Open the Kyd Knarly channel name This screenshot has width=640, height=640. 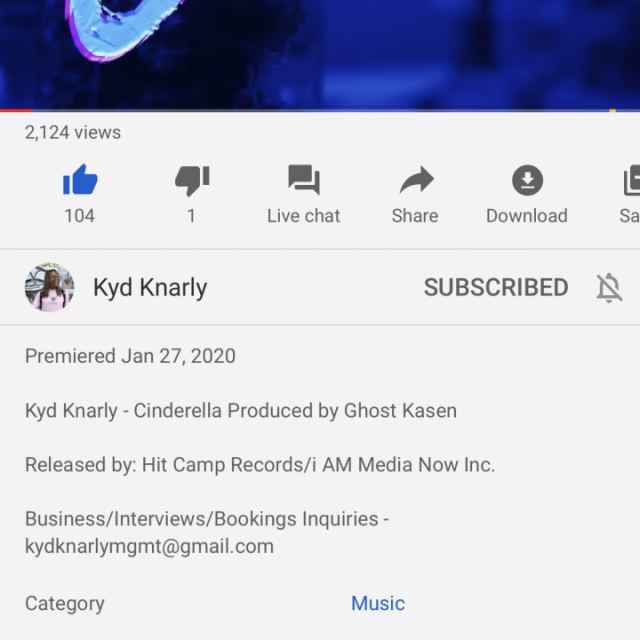[150, 288]
